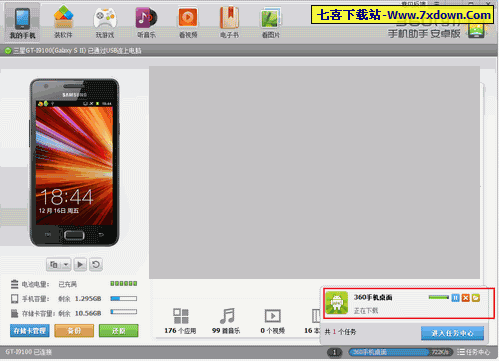499x361 pixels.
Task: Click the green USB connection status icon
Action: click(x=8, y=51)
